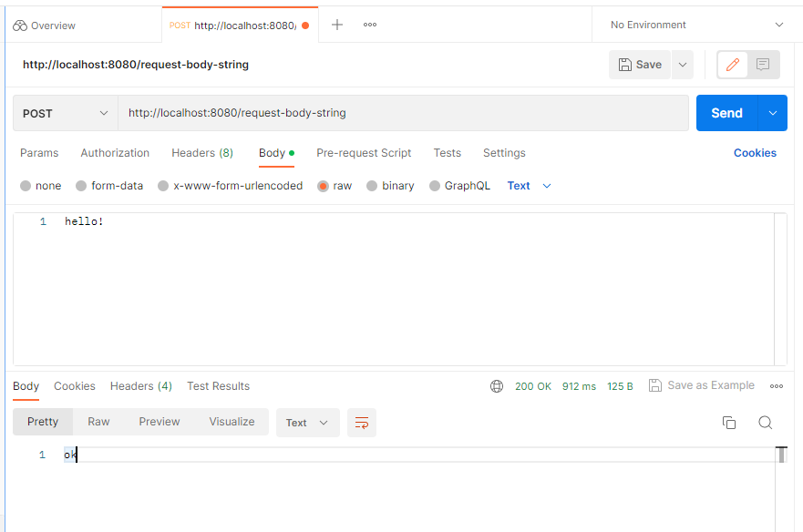Switch to edit mode pencil icon

point(733,65)
